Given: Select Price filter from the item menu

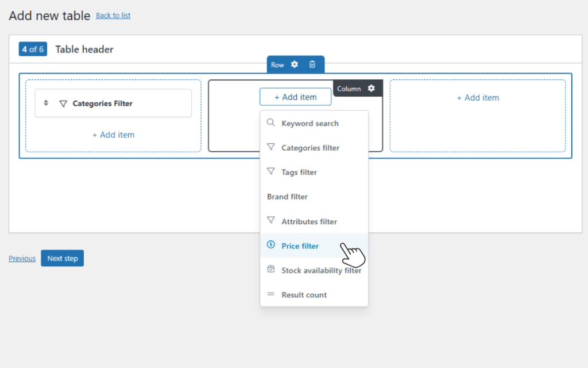Looking at the screenshot, I should click(x=299, y=246).
